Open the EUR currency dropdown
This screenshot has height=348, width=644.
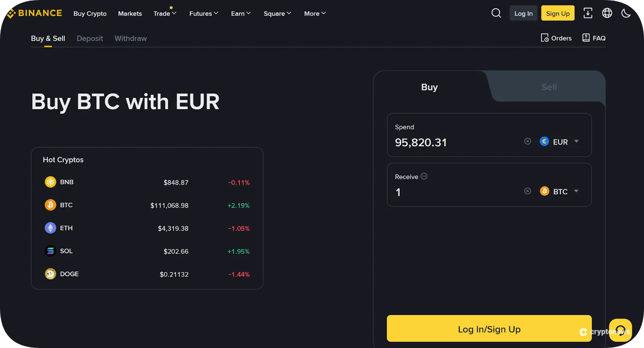(559, 141)
